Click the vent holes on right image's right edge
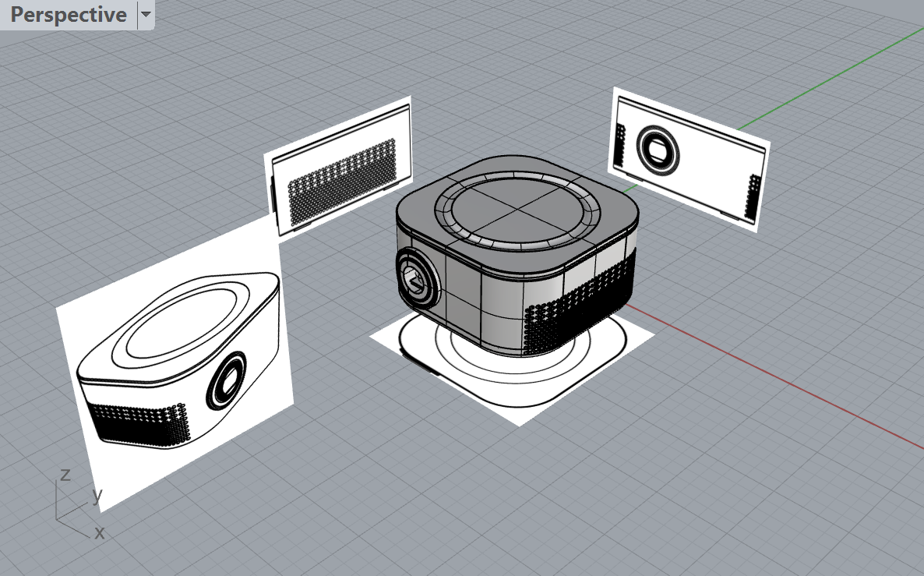The height and width of the screenshot is (576, 924). coord(753,196)
